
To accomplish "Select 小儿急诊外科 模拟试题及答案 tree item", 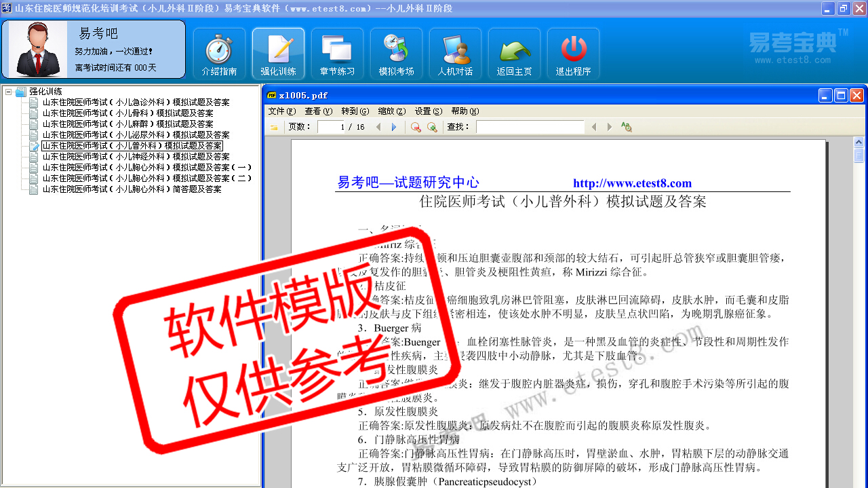I will pos(136,102).
